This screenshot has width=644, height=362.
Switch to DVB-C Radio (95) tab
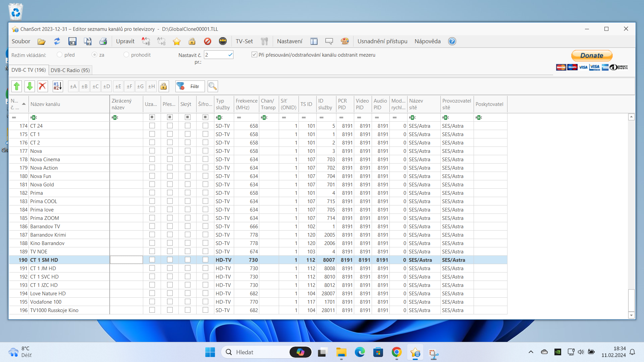70,70
